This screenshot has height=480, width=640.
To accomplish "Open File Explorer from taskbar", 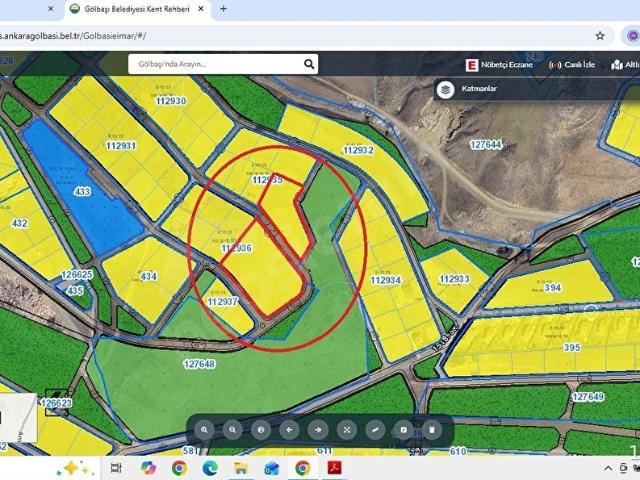I will [x=241, y=468].
